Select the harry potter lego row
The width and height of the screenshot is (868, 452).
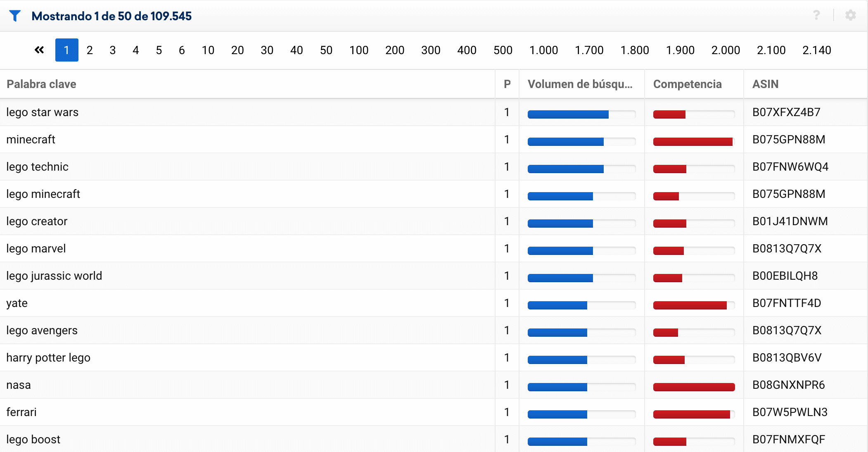[48, 357]
